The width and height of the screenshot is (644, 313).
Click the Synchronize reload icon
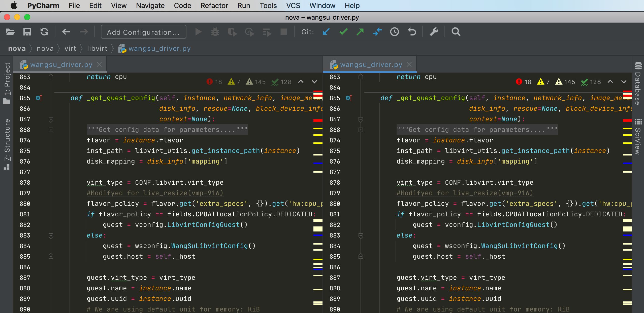(44, 32)
